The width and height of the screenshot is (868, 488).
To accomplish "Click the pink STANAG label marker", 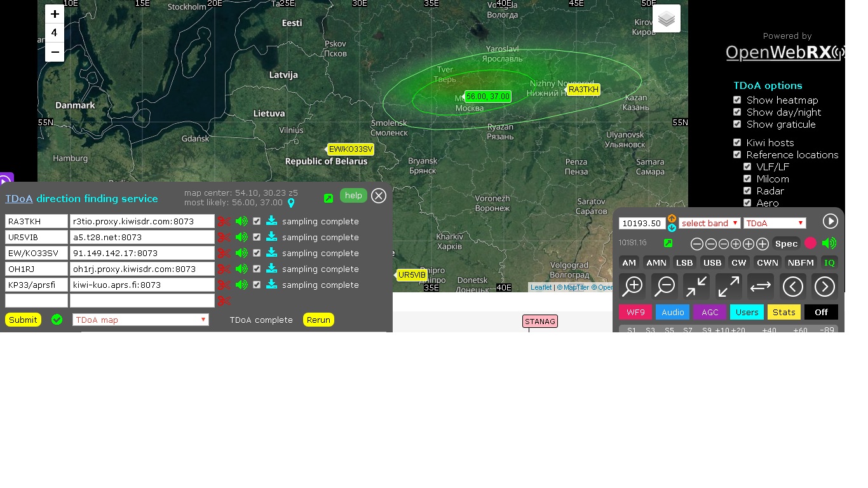I will point(540,322).
